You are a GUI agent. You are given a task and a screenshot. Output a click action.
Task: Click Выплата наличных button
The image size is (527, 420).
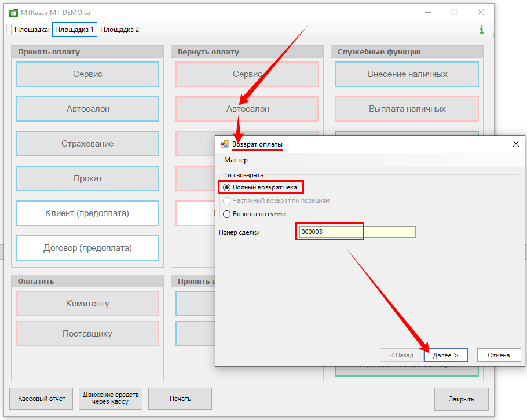407,109
